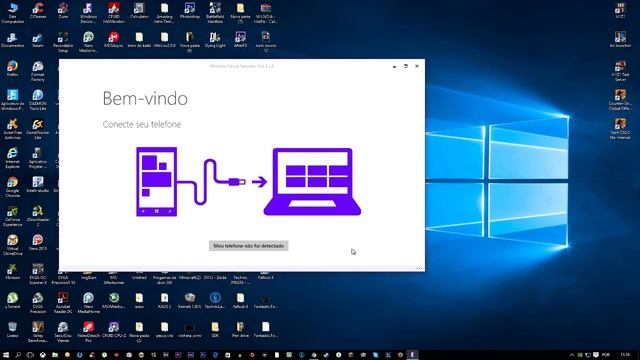Image resolution: width=640 pixels, height=360 pixels.
Task: Open the Lixeira recycle bin
Action: pyautogui.click(x=13, y=330)
